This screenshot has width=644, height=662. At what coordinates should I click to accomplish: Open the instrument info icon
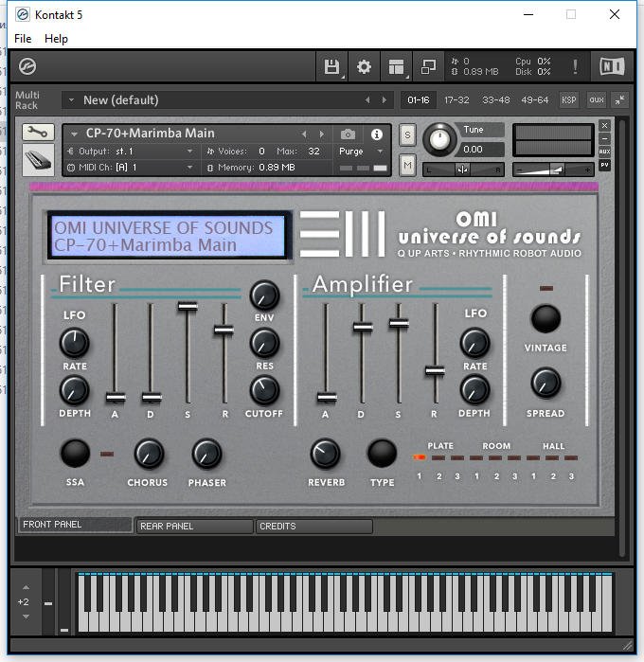[376, 134]
